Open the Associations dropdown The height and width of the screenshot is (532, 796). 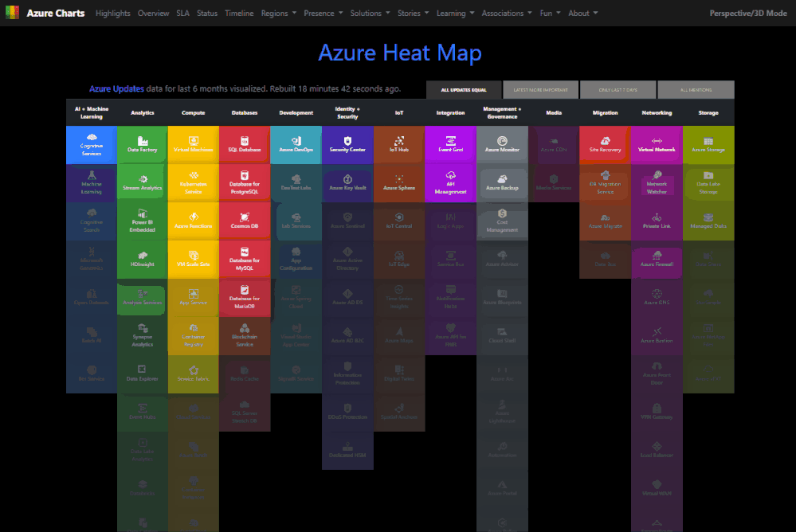tap(507, 14)
